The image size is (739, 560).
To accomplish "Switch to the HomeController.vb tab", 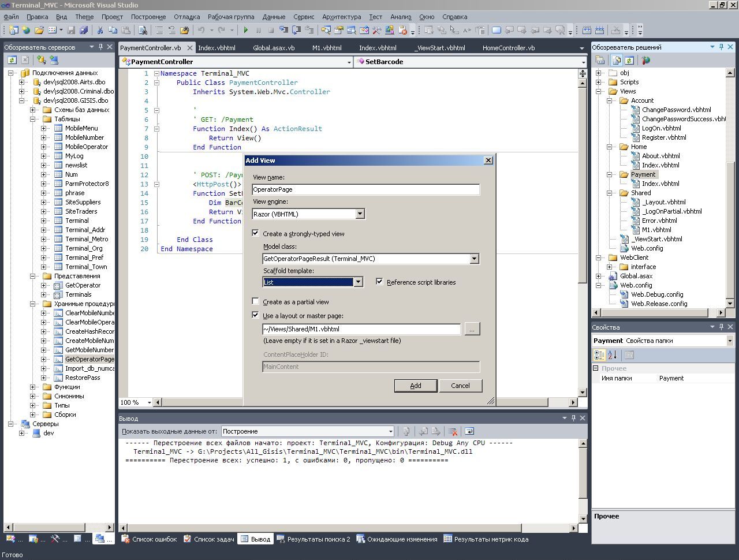I will pos(509,48).
